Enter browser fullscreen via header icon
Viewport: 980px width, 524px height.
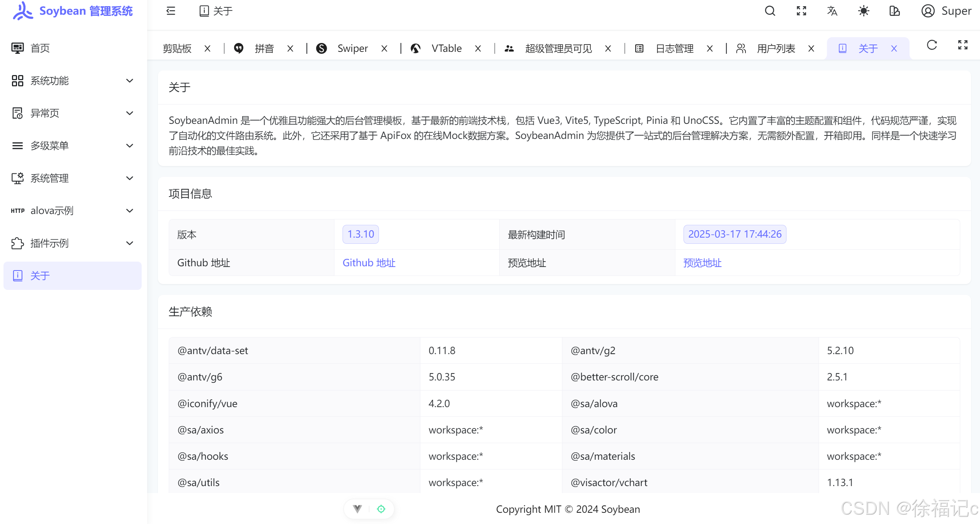tap(801, 11)
